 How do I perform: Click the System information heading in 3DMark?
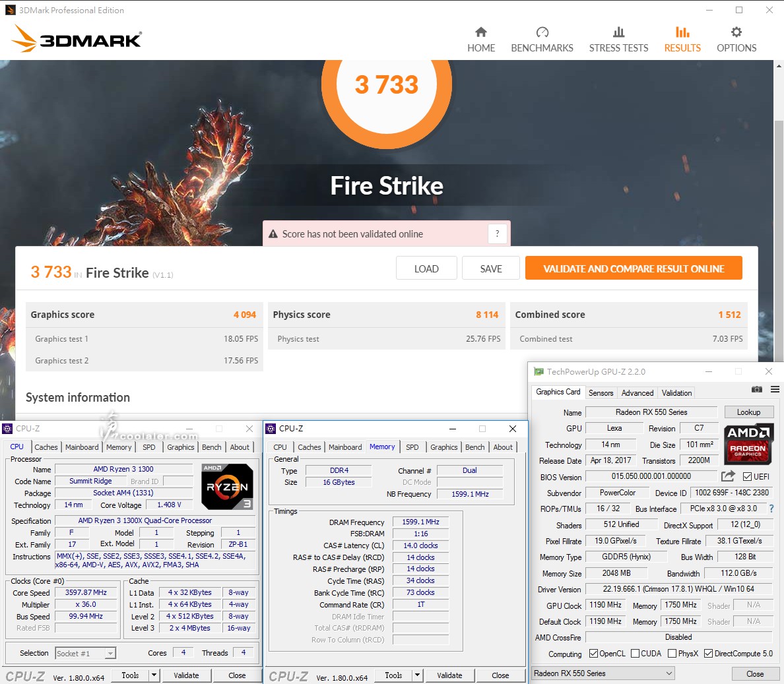pos(78,398)
